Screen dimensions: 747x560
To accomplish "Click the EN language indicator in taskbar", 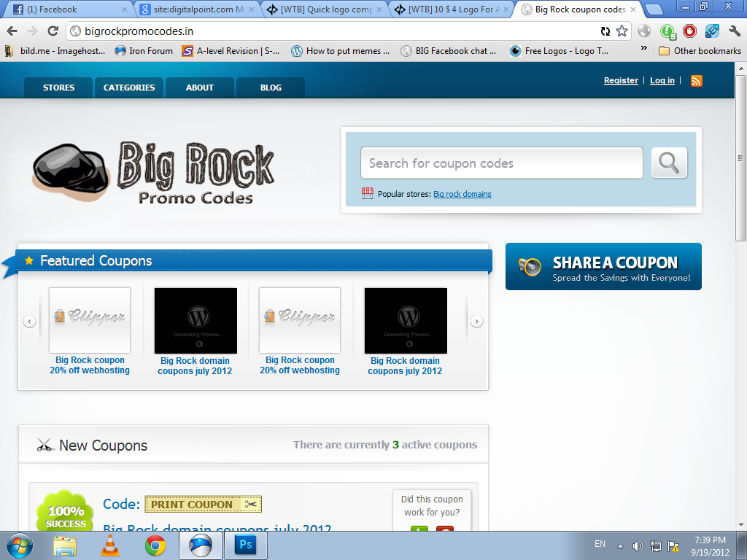I will [600, 544].
